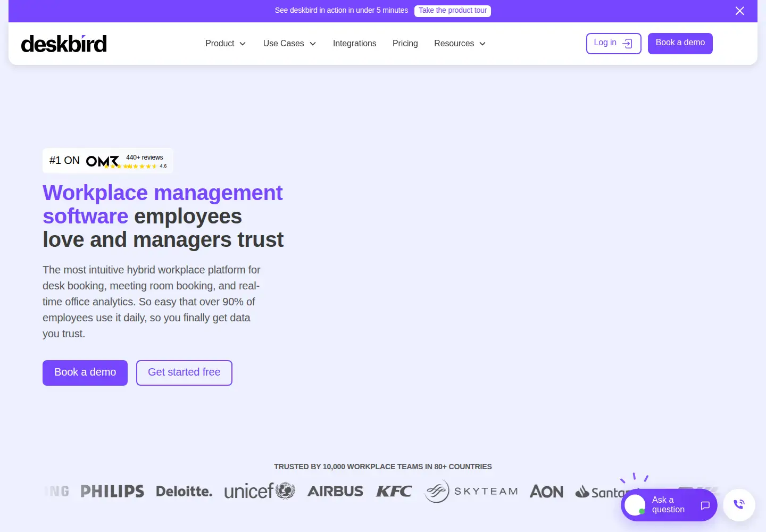Screen dimensions: 766x532
Task: Click Get started free
Action: [184, 373]
